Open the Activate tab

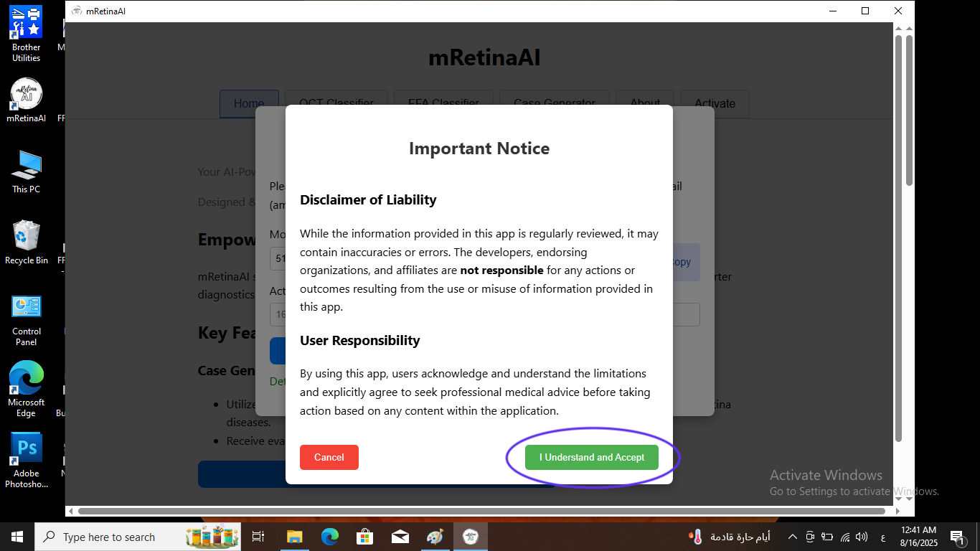tap(714, 103)
